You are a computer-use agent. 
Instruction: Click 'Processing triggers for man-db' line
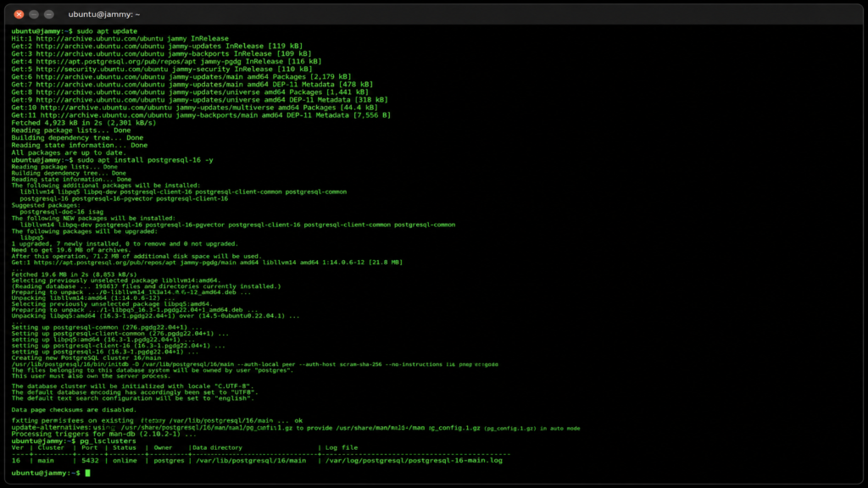[103, 434]
